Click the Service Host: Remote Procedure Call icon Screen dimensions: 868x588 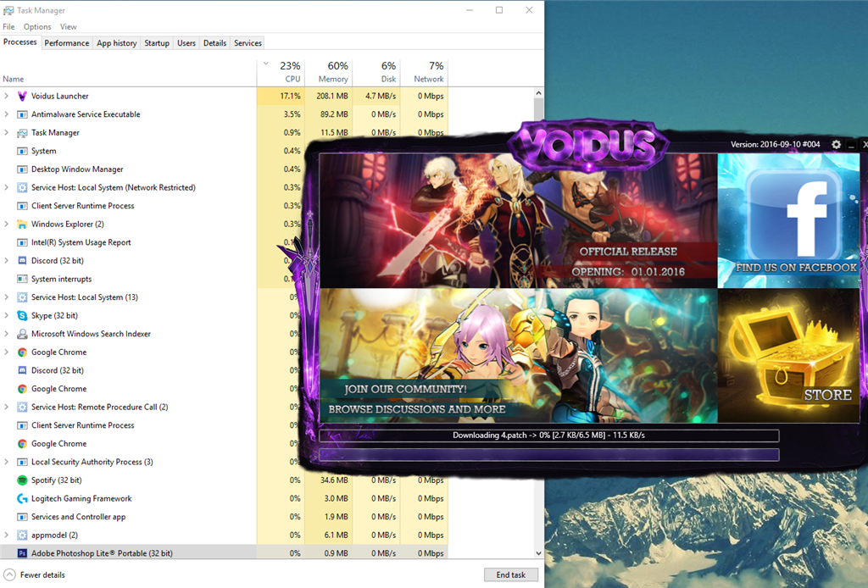22,408
